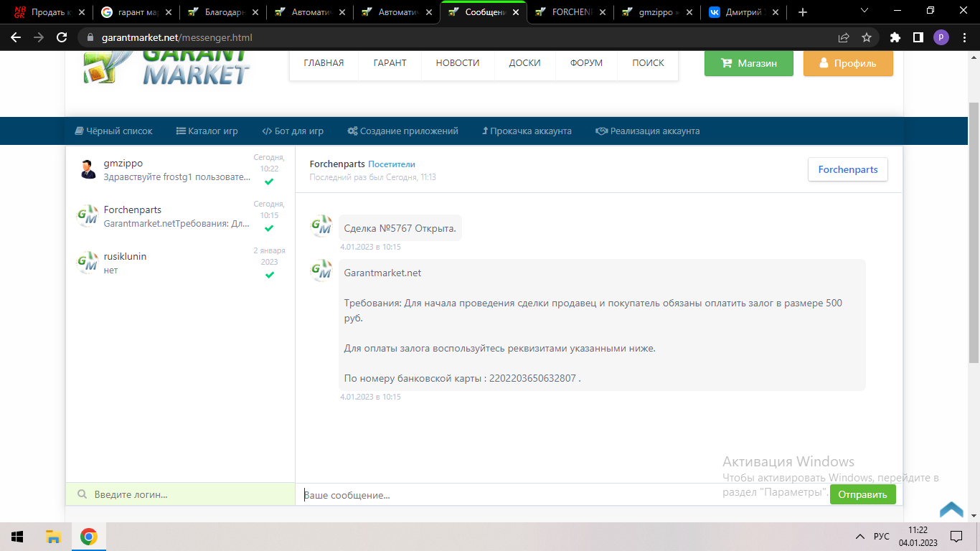980x551 pixels.
Task: Open File Explorer from taskbar
Action: (x=53, y=537)
